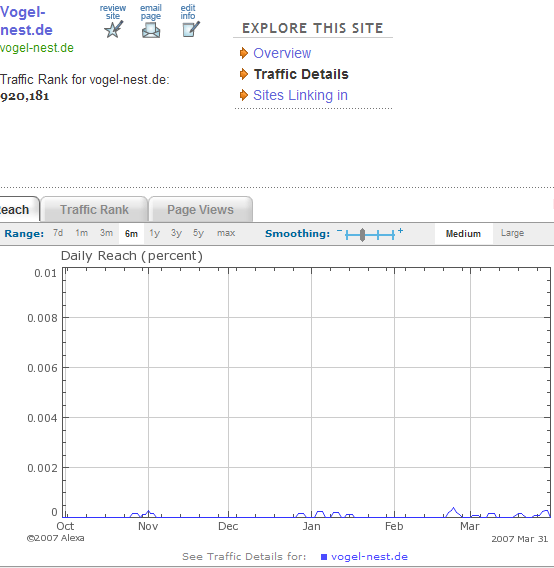This screenshot has width=554, height=568.
Task: Click the Range: label
Action: coord(24,234)
